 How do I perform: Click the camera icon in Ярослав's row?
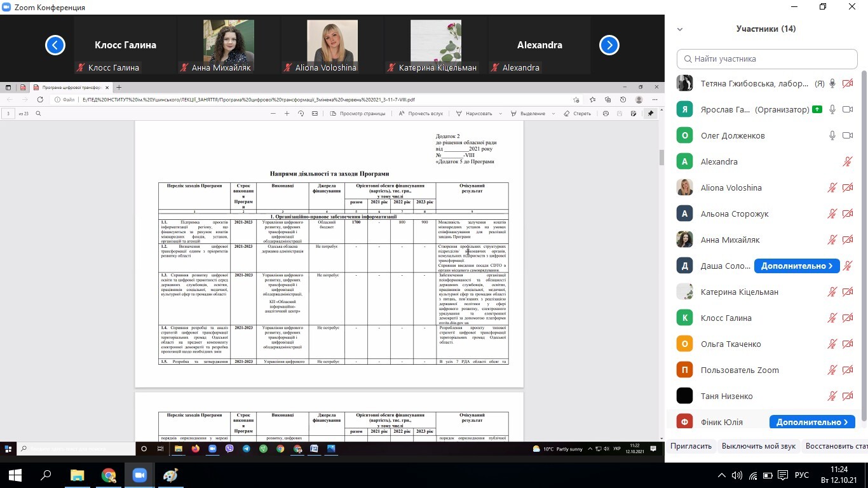coord(847,109)
